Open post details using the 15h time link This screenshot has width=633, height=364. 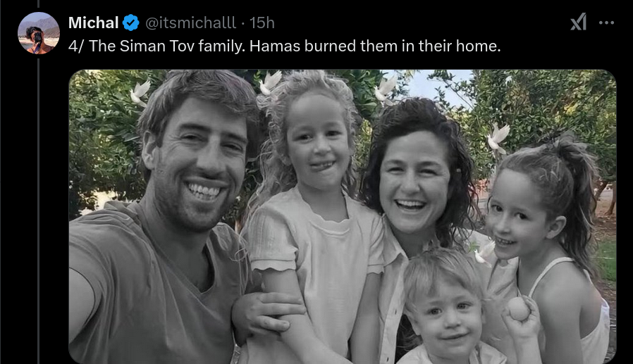(x=262, y=23)
